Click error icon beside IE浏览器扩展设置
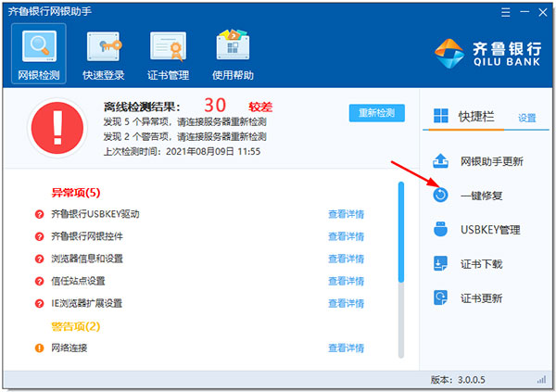The image size is (556, 392). pos(39,304)
